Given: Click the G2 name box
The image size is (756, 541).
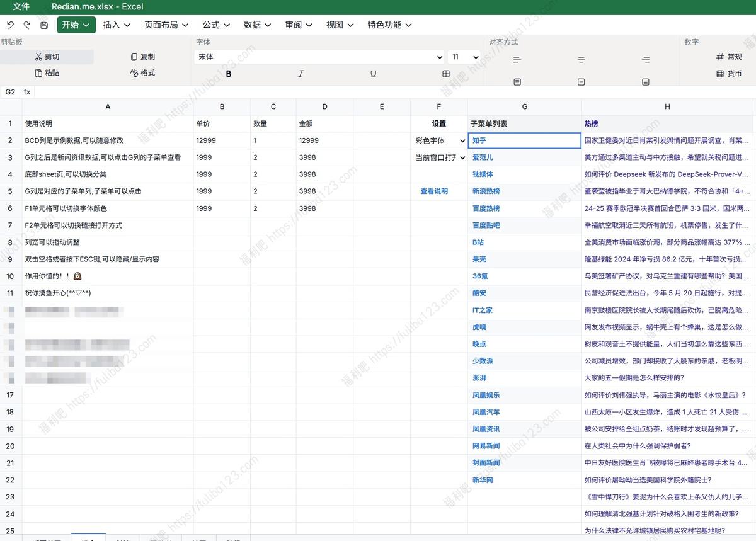Looking at the screenshot, I should click(10, 92).
